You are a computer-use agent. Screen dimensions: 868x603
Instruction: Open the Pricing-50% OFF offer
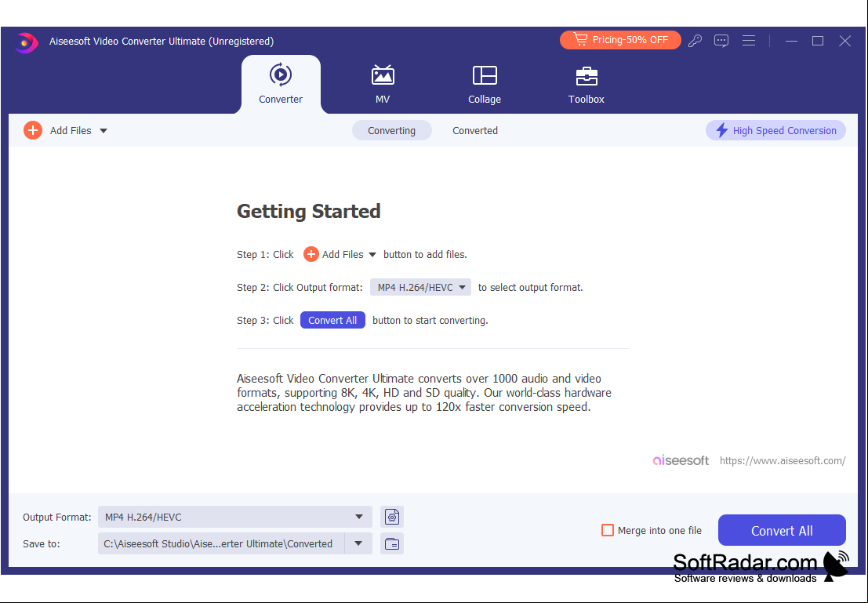pyautogui.click(x=620, y=40)
